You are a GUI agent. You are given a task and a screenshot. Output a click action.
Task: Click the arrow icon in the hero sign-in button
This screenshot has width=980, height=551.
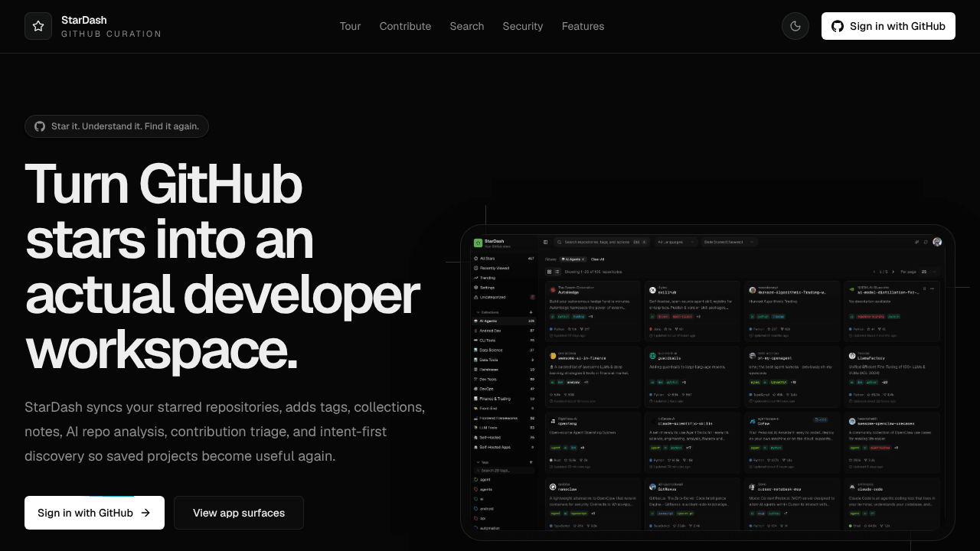point(145,513)
